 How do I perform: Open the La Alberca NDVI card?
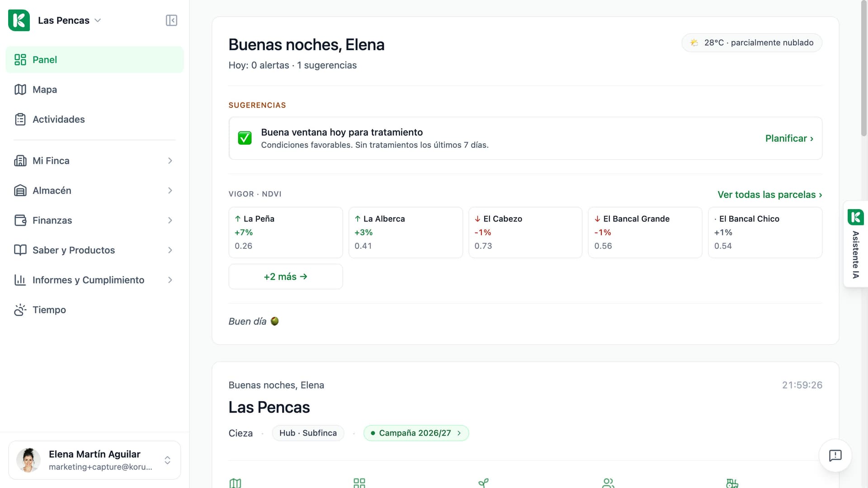(x=406, y=232)
